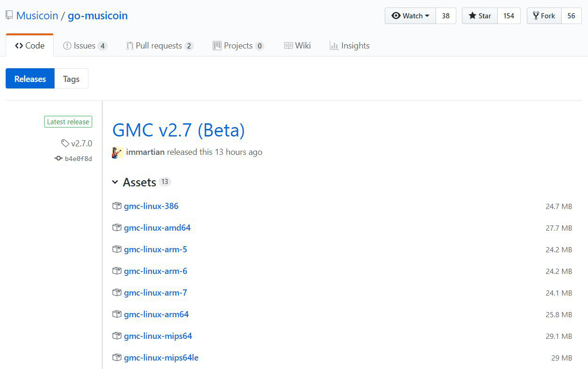The height and width of the screenshot is (369, 588).
Task: Star the go-musicoin repository
Action: coord(479,16)
